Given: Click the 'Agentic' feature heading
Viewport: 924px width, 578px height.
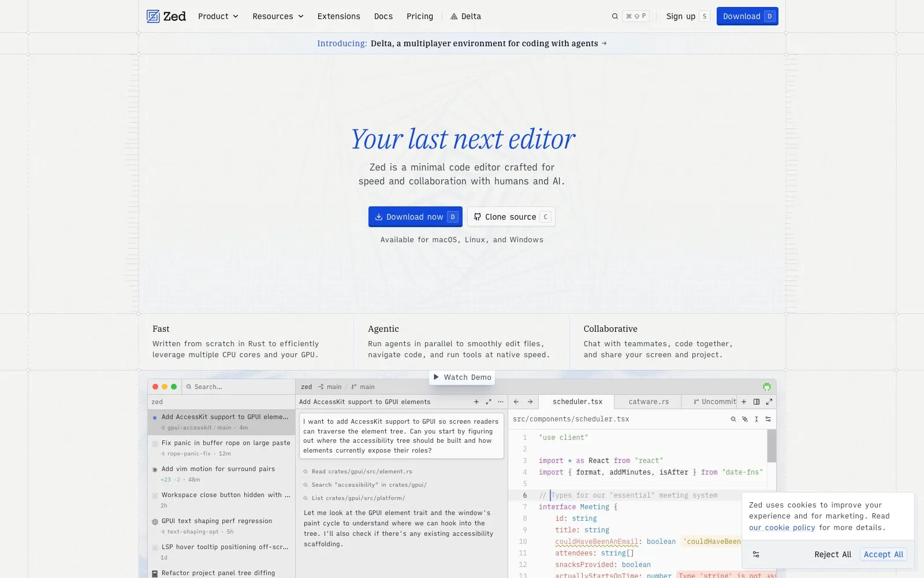Looking at the screenshot, I should pyautogui.click(x=383, y=329).
